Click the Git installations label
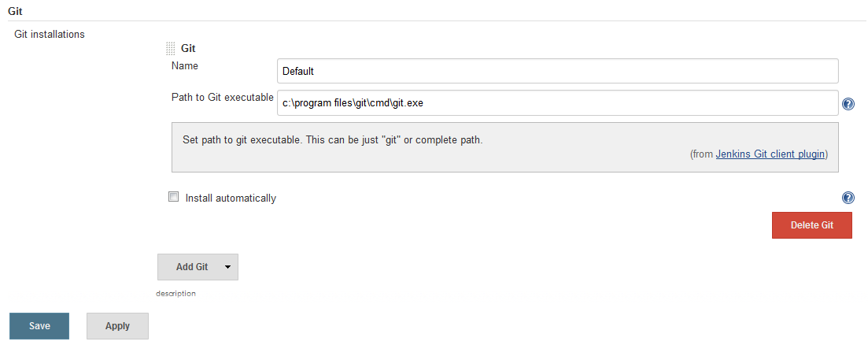The width and height of the screenshot is (868, 345). pyautogui.click(x=50, y=34)
